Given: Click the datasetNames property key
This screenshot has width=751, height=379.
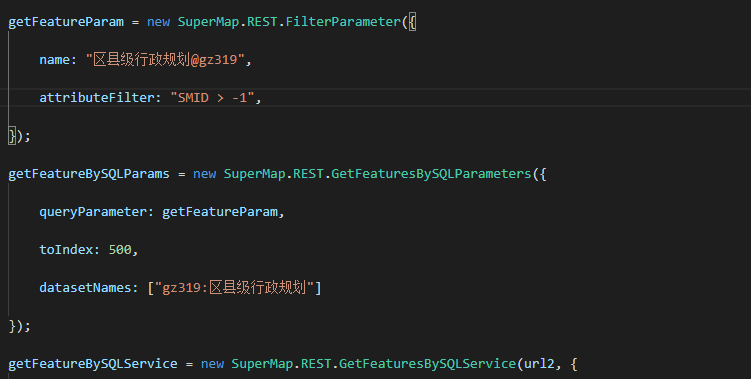Looking at the screenshot, I should (85, 287).
